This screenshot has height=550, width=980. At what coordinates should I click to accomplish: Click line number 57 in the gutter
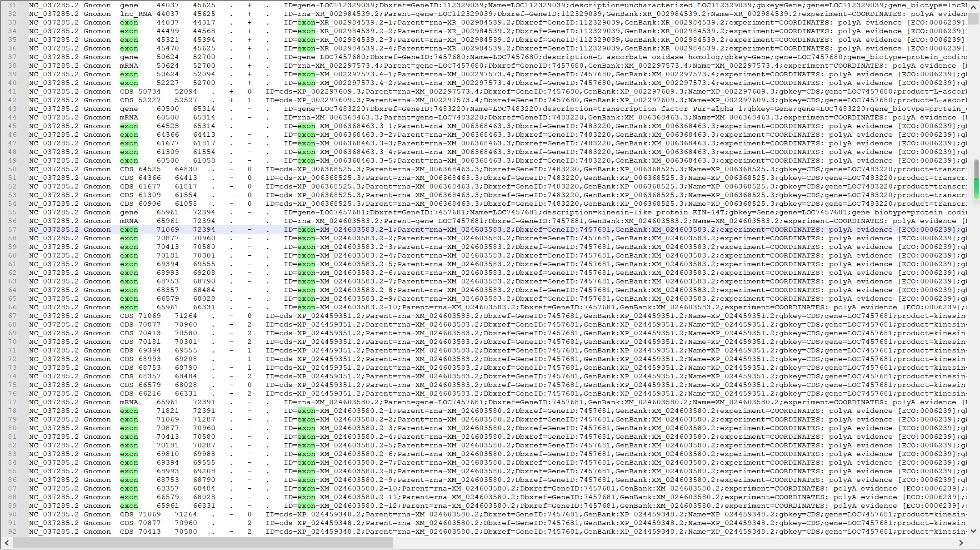tap(12, 229)
